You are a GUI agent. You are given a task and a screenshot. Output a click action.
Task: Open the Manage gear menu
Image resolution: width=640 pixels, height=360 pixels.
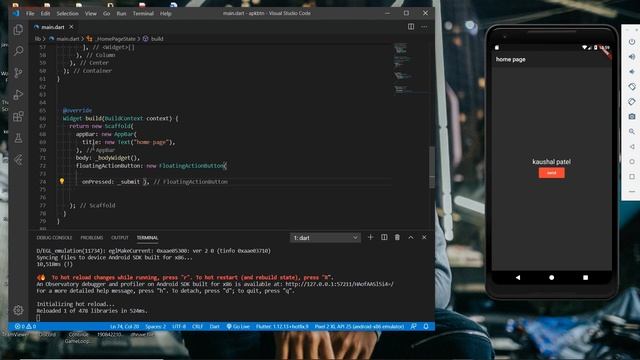point(18,310)
